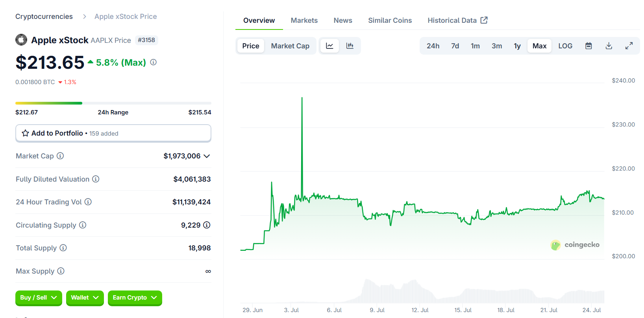This screenshot has height=318, width=644.
Task: Show Fully Diluted Valuation info tooltip
Action: 96,179
